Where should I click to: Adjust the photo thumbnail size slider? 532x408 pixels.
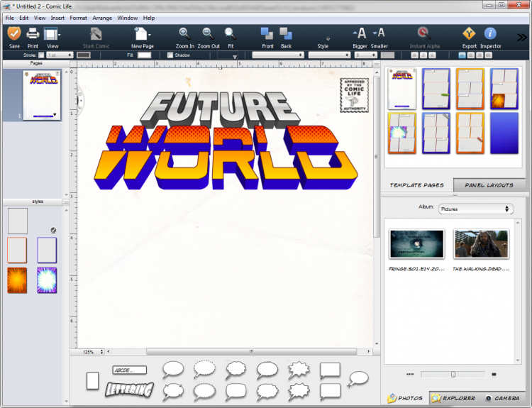tap(453, 374)
